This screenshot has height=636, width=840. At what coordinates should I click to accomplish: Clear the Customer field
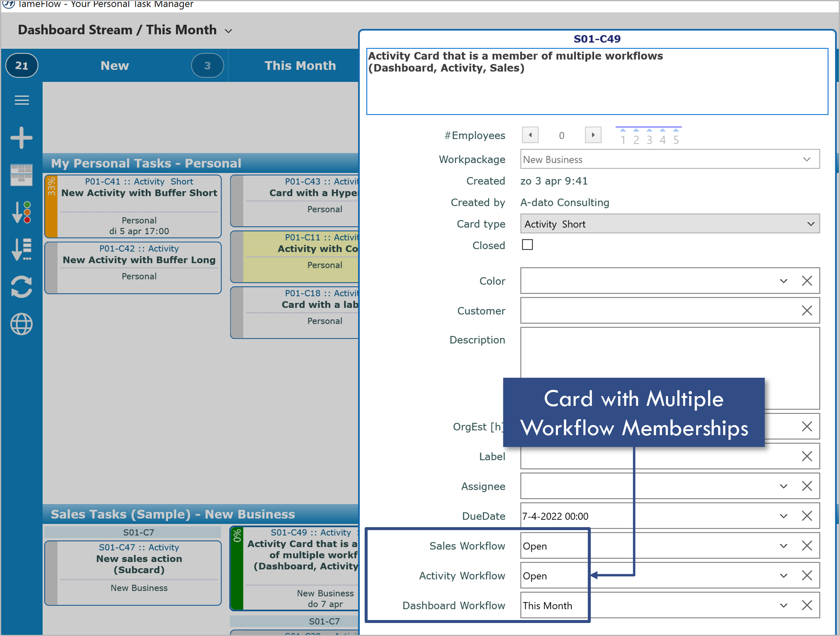pyautogui.click(x=807, y=311)
